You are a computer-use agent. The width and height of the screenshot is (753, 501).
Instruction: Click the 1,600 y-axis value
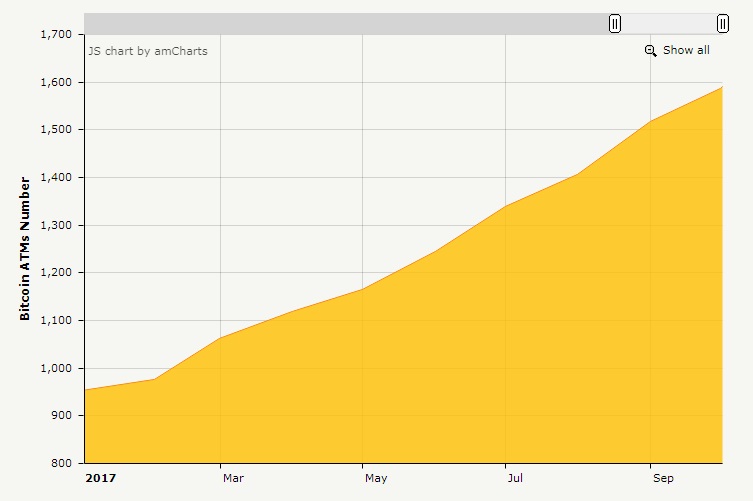56,83
